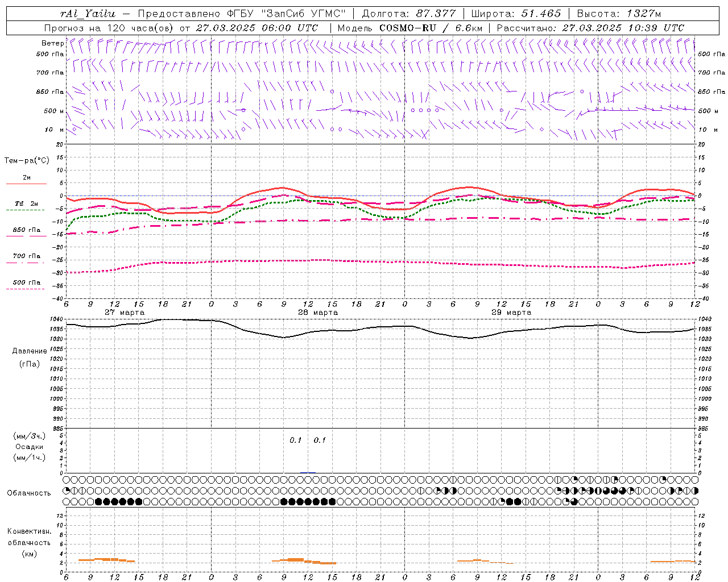This screenshot has width=728, height=582.
Task: Click the '10 м' wind level label on left
Action: (55, 130)
